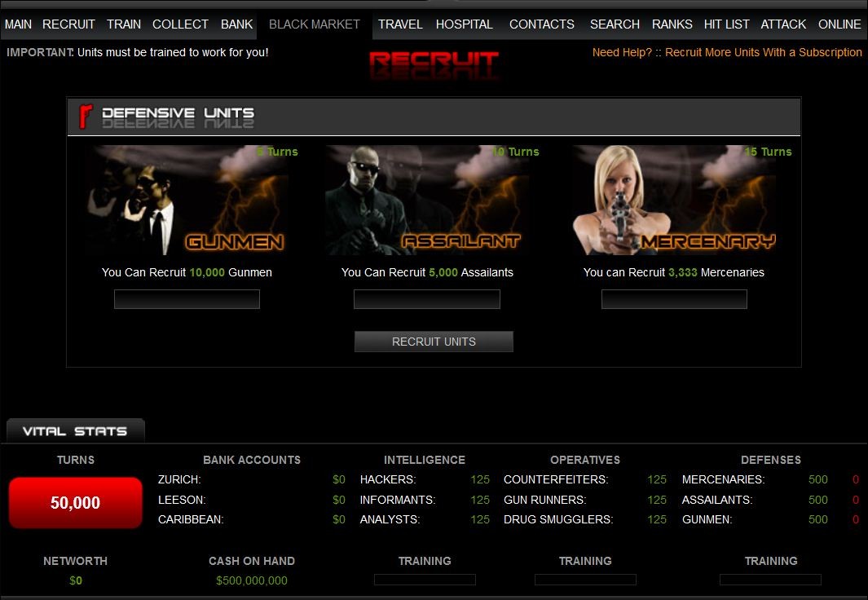Click the BANK ACCOUNTS column heading
Image resolution: width=868 pixels, height=600 pixels.
252,460
